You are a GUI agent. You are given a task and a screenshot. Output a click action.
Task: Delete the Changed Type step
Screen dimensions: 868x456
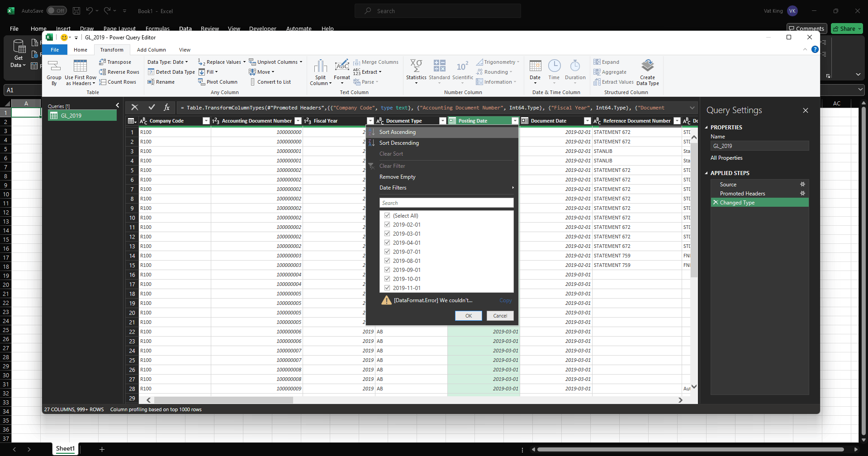(x=716, y=202)
